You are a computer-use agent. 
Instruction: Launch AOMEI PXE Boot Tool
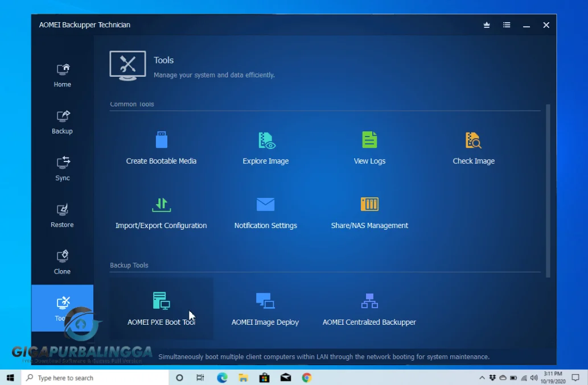[x=161, y=309]
